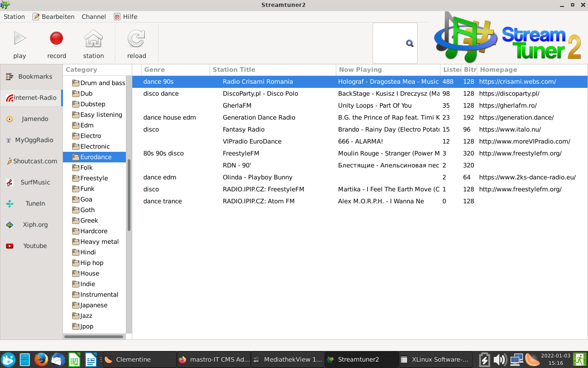Select Heavy metal category

tap(95, 242)
